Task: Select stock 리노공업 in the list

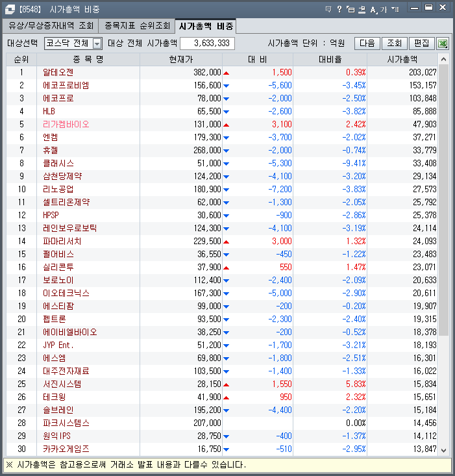Action: [58, 190]
